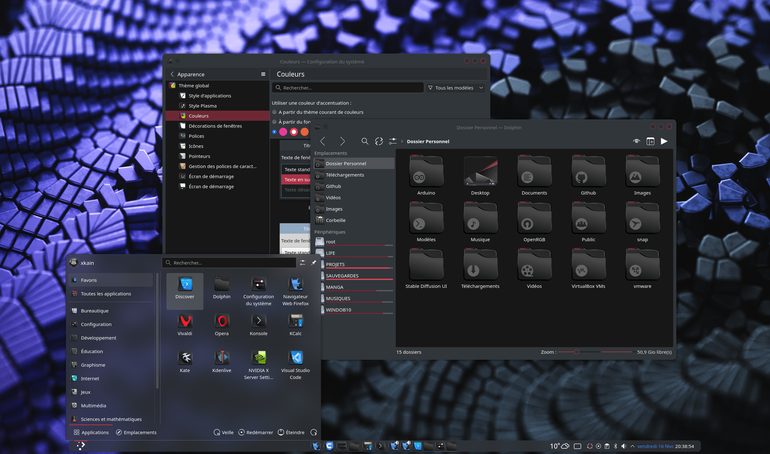Screen dimensions: 770x454
Task: Switch to Emplacements tab in launcher
Action: 136,432
